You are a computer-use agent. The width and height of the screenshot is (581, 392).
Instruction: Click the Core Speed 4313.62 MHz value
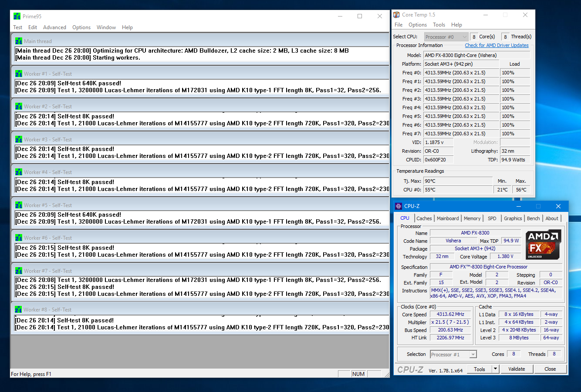pos(450,314)
